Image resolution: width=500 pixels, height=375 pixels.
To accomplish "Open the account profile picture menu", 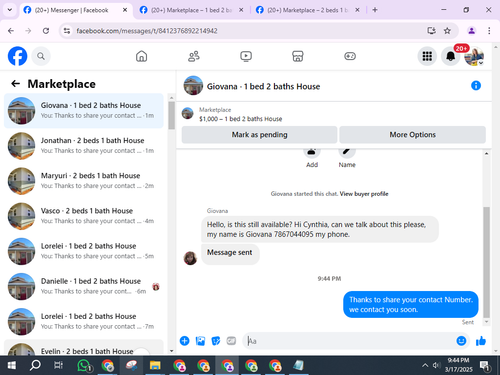I will [474, 56].
